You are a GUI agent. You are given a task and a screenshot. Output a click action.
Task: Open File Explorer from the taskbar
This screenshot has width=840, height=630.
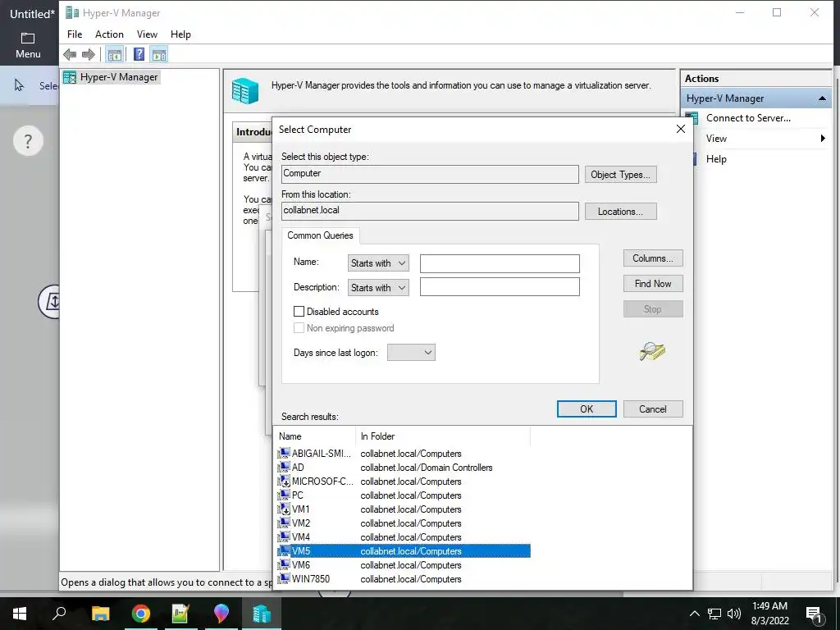100,614
